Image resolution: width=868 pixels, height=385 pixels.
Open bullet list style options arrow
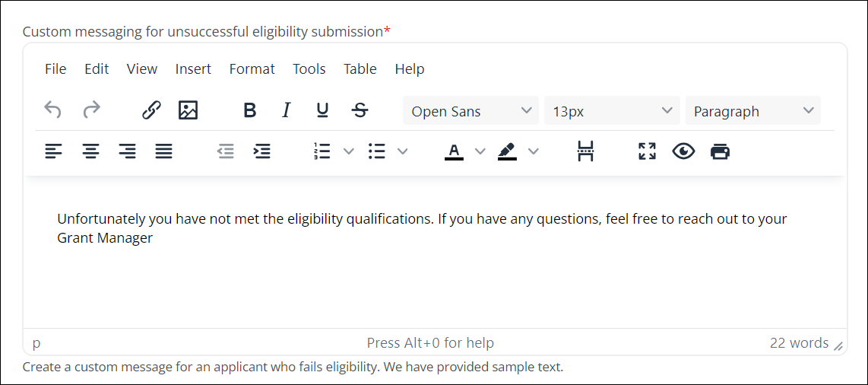pos(402,151)
